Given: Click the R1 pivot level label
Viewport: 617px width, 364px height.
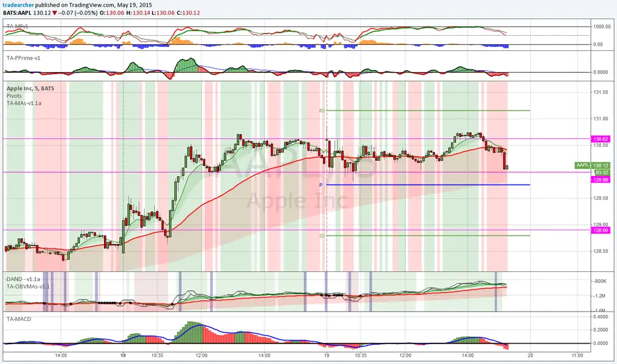Looking at the screenshot, I should (x=322, y=111).
